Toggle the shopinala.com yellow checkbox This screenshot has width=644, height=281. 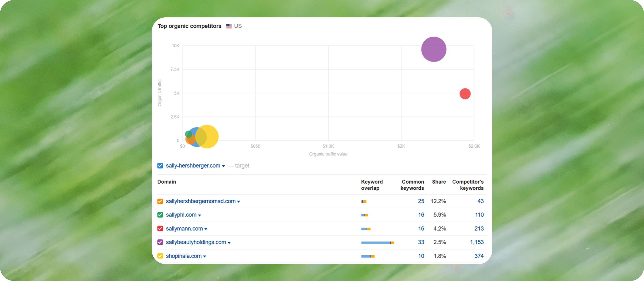click(x=160, y=256)
